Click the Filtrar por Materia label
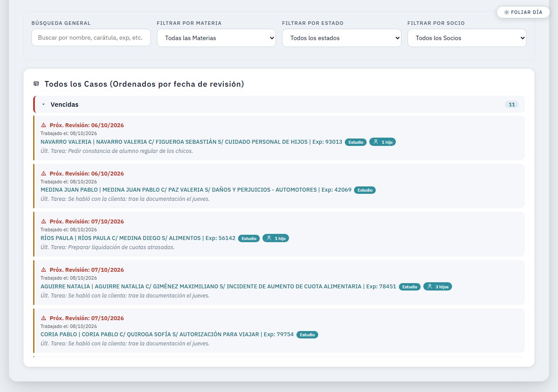The height and width of the screenshot is (392, 558). (189, 23)
